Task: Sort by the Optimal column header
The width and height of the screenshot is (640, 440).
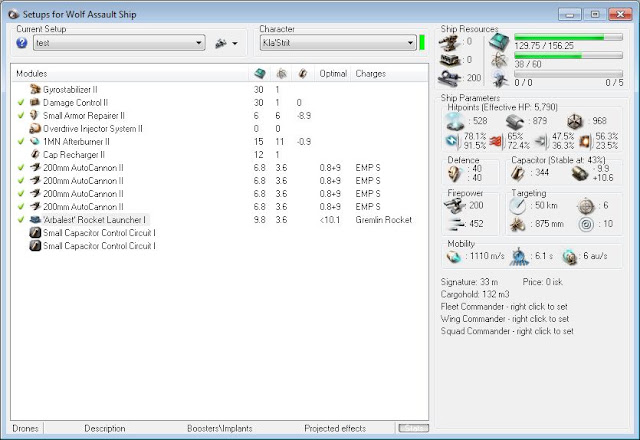Action: tap(333, 74)
